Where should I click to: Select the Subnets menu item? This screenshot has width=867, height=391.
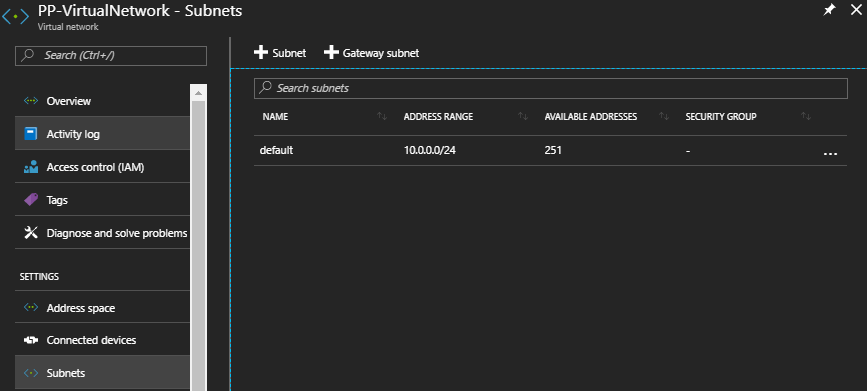[x=102, y=372]
